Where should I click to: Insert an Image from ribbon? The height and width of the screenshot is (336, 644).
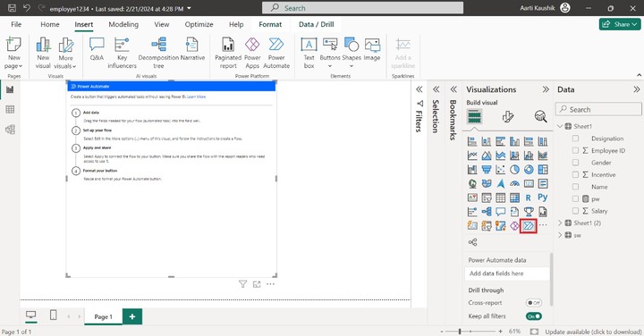(372, 50)
